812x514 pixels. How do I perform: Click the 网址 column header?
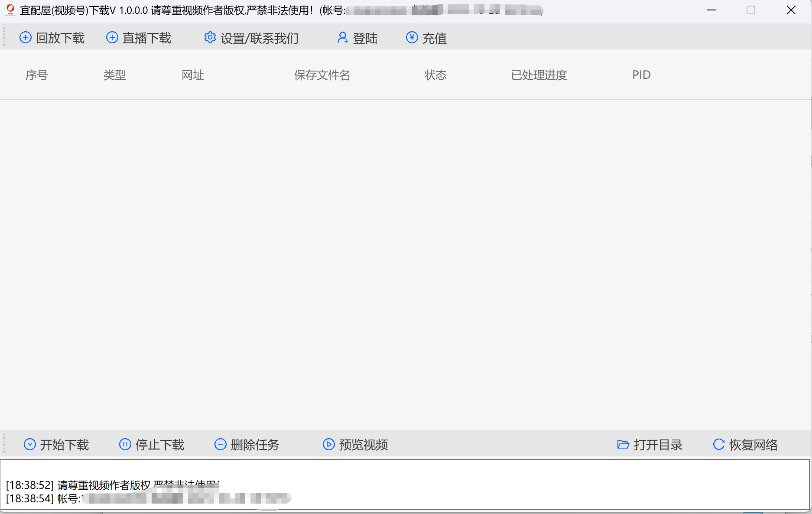(x=193, y=75)
